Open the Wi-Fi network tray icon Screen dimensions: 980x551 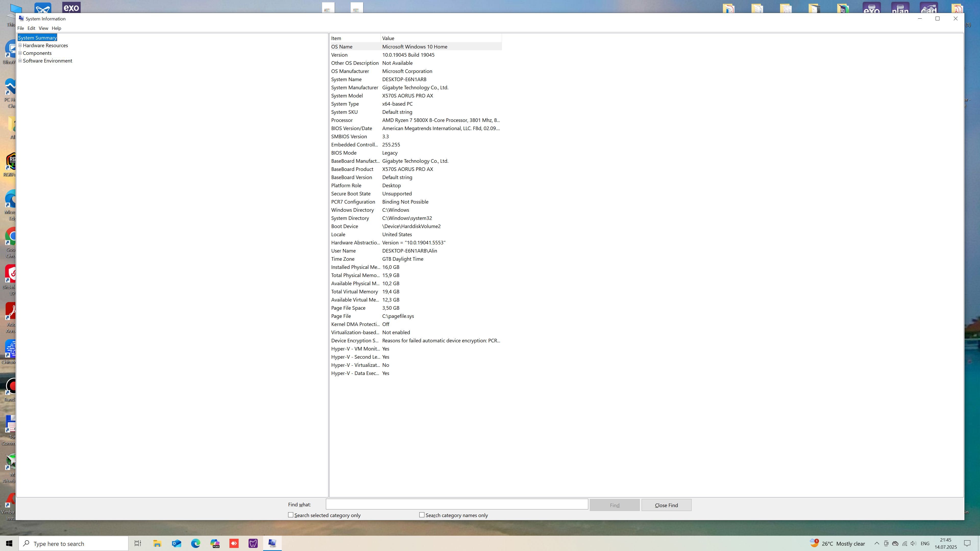(x=905, y=544)
